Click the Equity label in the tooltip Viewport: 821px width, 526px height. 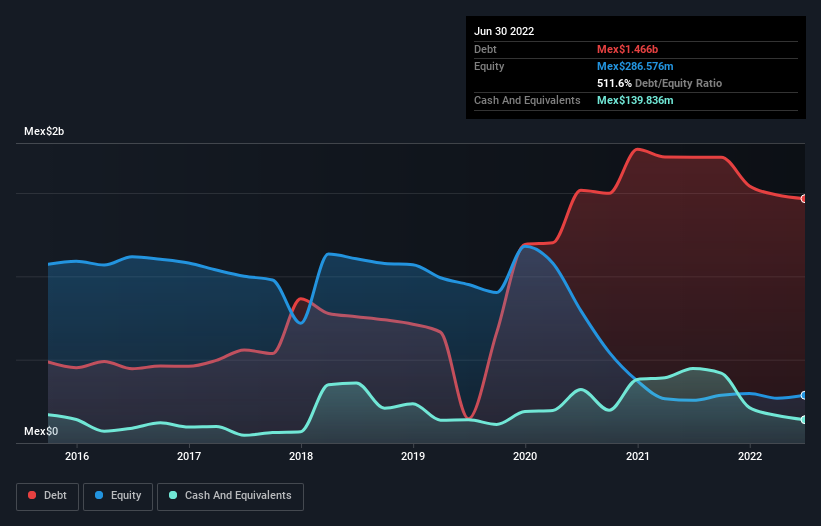point(489,66)
